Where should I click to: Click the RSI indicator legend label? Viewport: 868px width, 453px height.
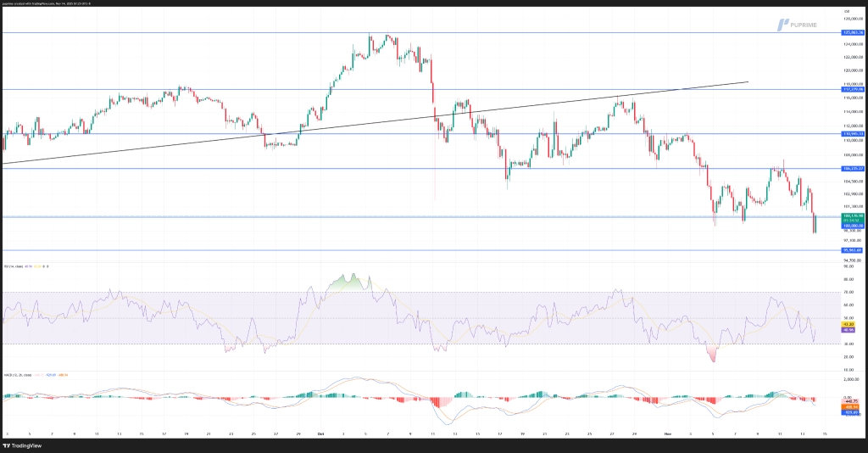click(x=24, y=266)
